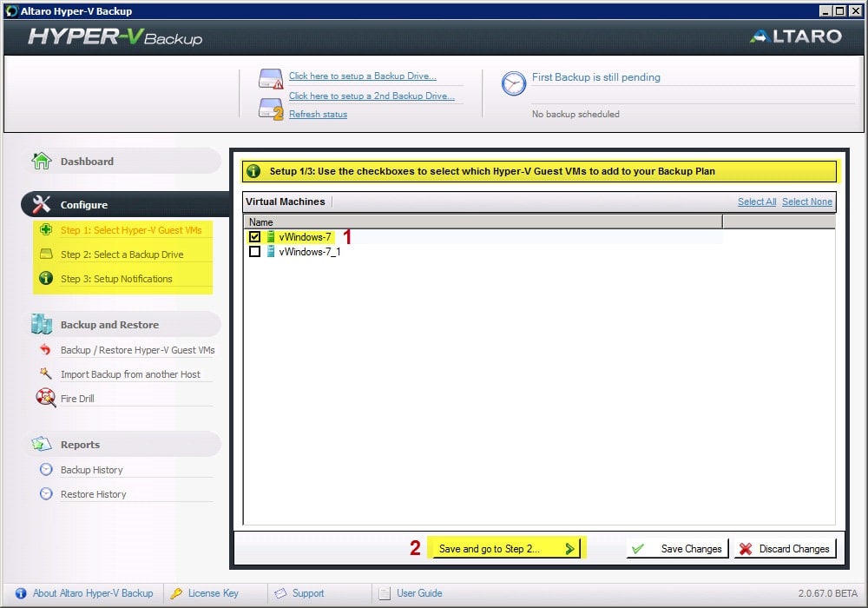Check the vWindows-7_1 checkbox

254,251
